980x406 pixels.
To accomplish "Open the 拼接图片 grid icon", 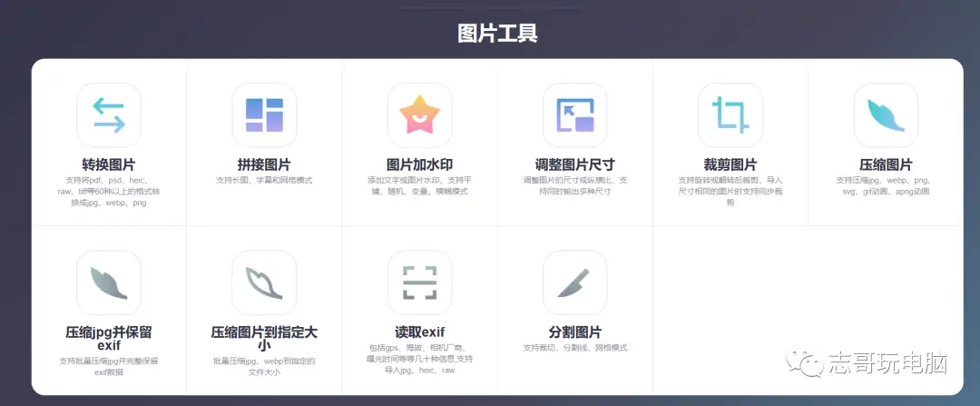I will (x=264, y=115).
